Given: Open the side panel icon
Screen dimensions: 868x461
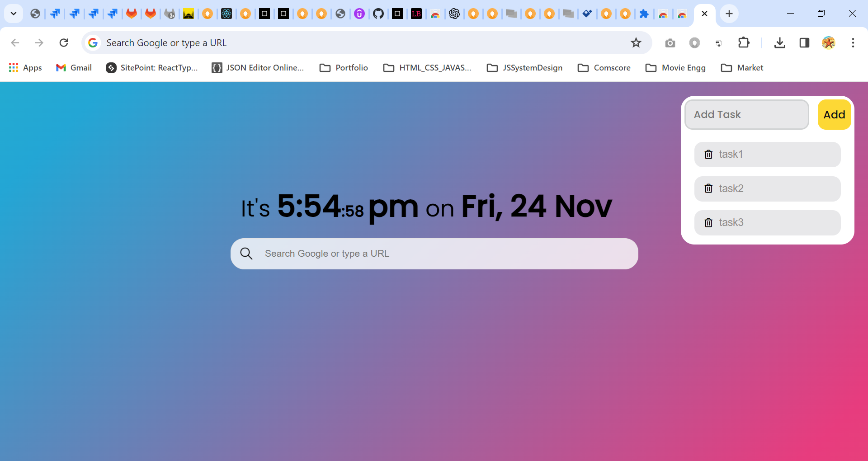Looking at the screenshot, I should [x=805, y=42].
